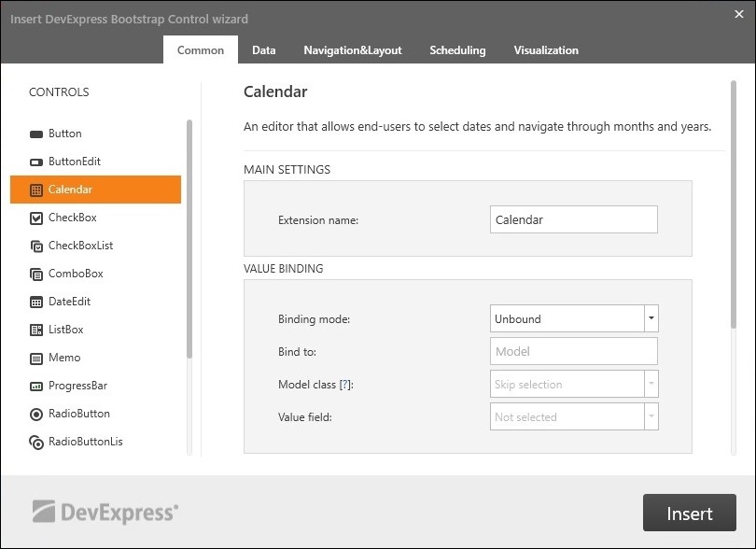Open the Model class dropdown arrow
The height and width of the screenshot is (549, 756).
click(x=651, y=384)
